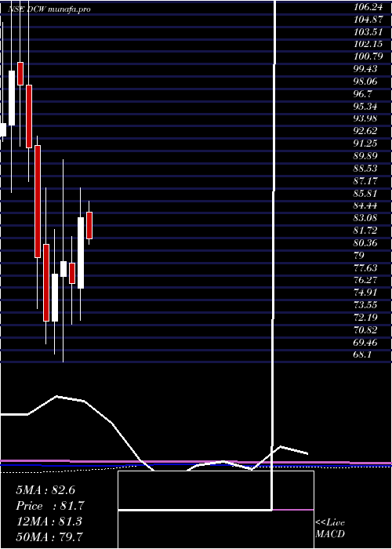This screenshot has height=549, width=392.
Task: Click the Price : 81.7 readout
Action: [50, 506]
